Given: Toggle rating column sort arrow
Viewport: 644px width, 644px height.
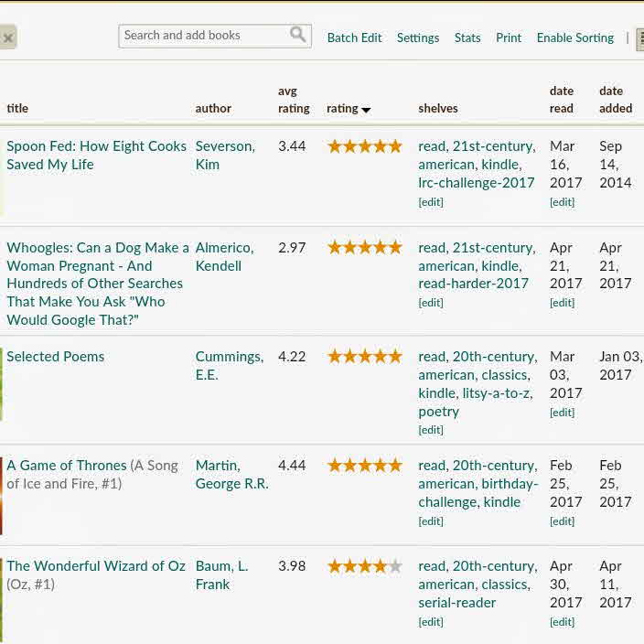Looking at the screenshot, I should 366,110.
